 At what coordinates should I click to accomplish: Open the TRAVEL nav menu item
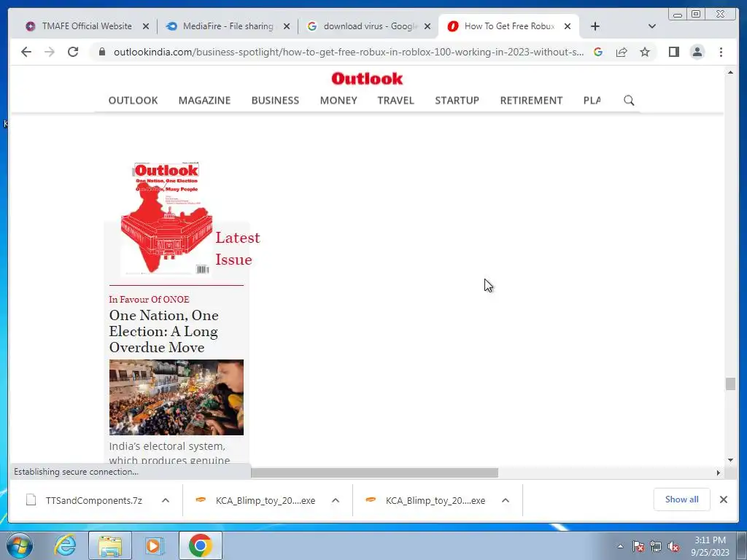[x=396, y=101]
